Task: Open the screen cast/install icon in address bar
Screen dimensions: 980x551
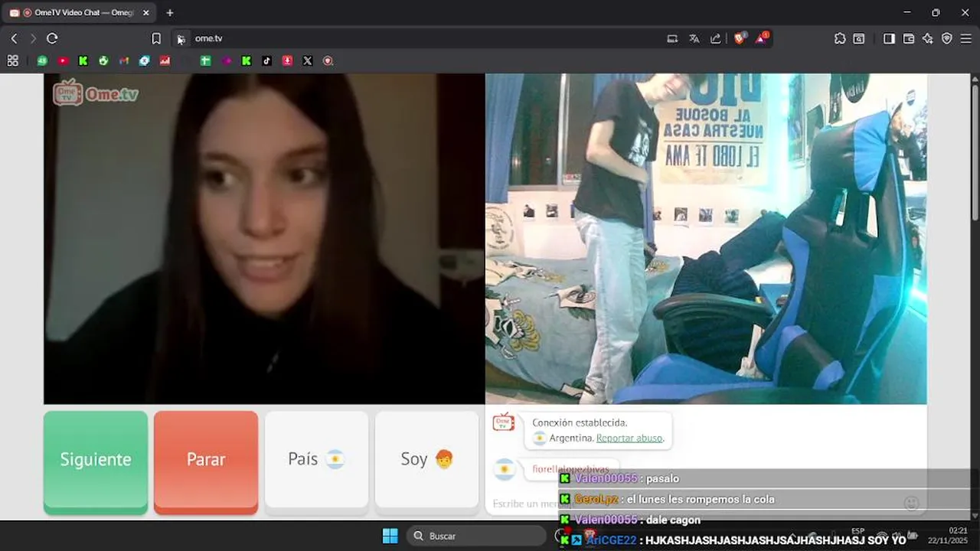Action: (672, 38)
